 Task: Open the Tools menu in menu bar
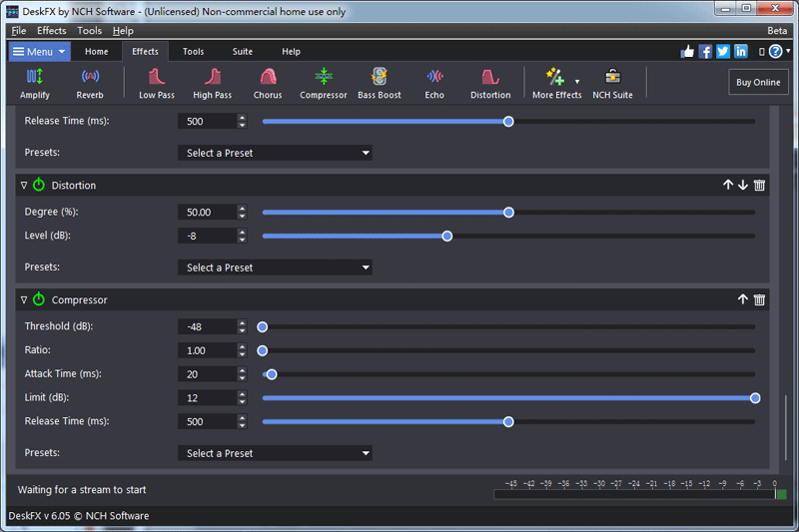tap(89, 31)
